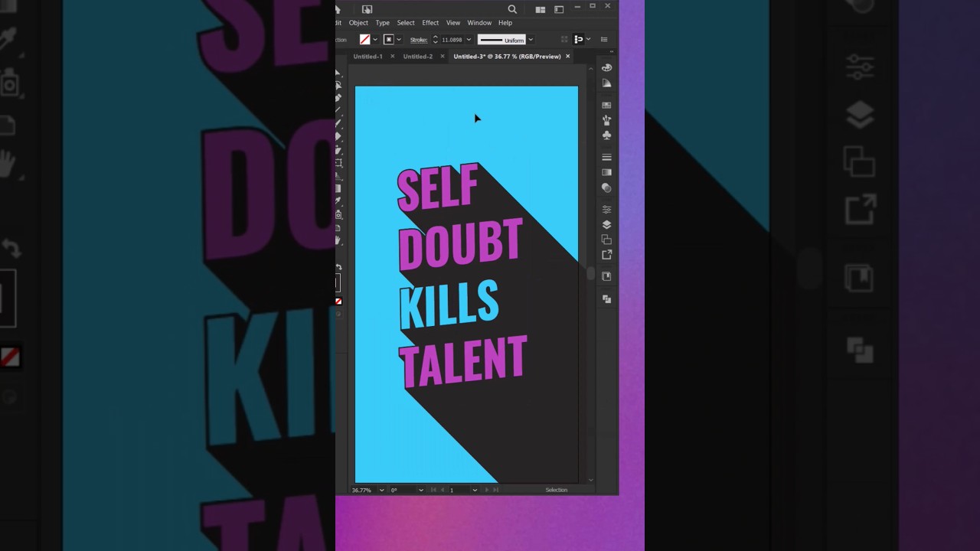Click the SELF text on the artboard
This screenshot has height=551, width=980.
(437, 187)
